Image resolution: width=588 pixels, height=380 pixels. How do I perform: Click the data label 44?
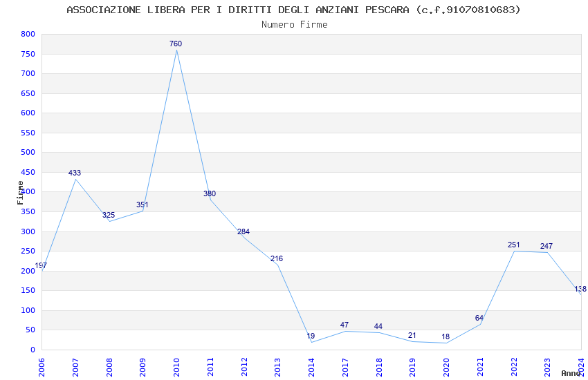[378, 327]
